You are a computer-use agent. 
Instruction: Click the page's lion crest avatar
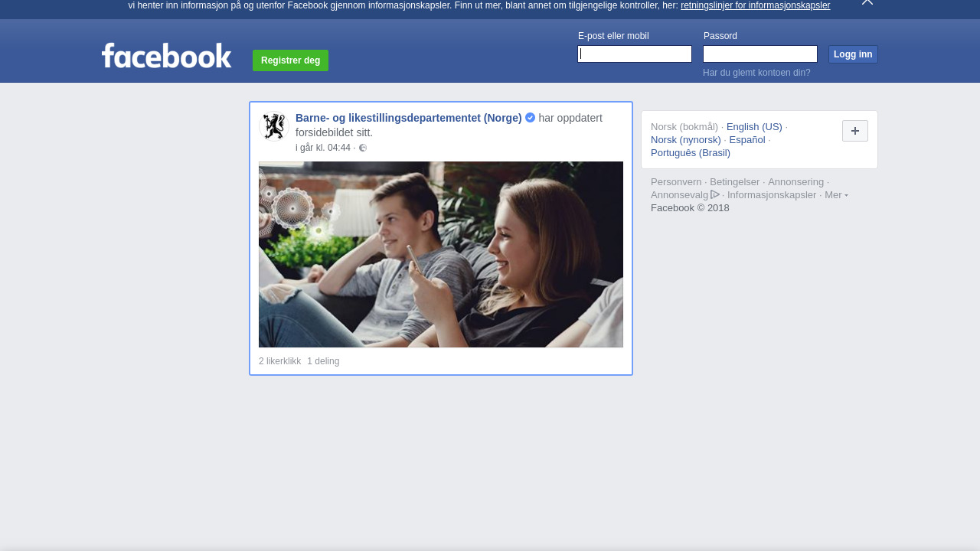(x=273, y=127)
